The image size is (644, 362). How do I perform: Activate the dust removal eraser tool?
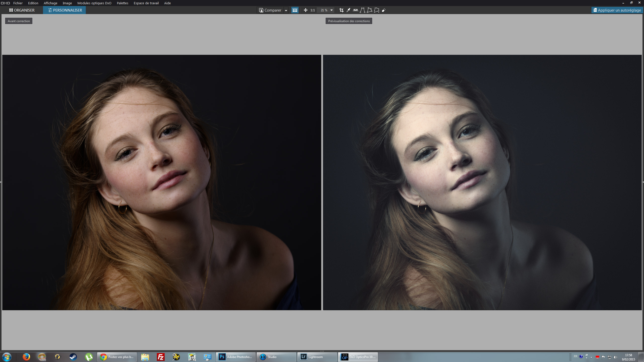coord(384,10)
